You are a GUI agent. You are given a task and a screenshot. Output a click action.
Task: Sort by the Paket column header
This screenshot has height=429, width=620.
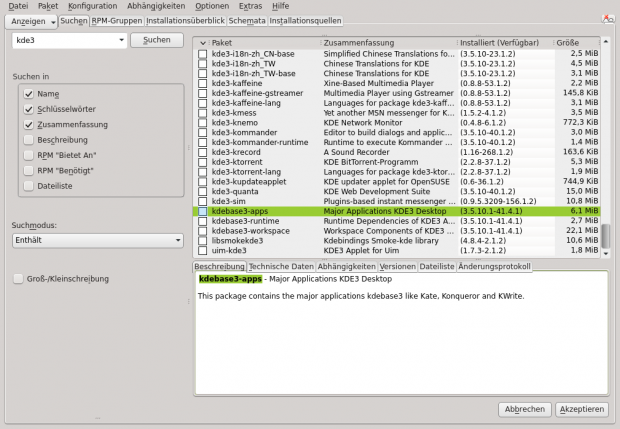point(264,43)
